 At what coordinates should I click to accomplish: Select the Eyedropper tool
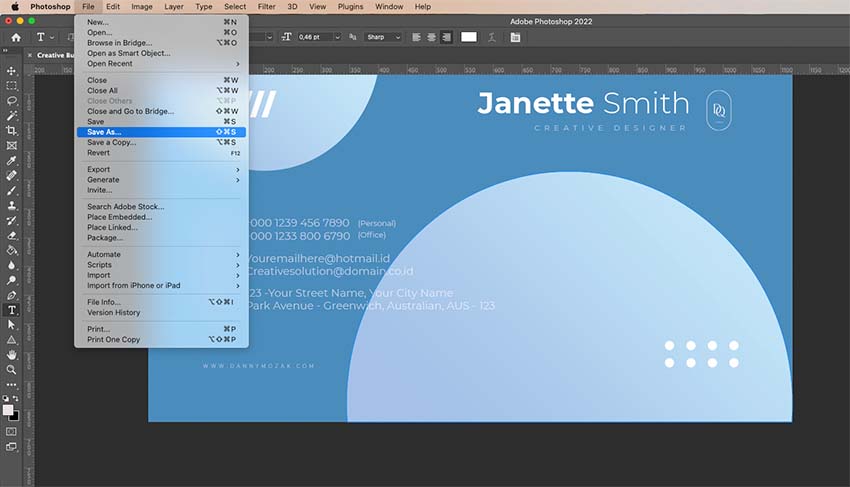click(11, 161)
